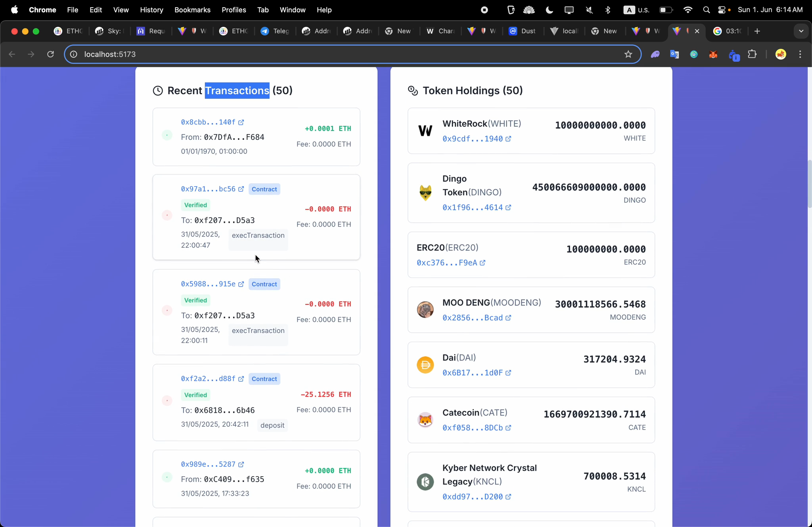Click the From address 0xC409...f635
This screenshot has width=812, height=527.
tap(234, 479)
